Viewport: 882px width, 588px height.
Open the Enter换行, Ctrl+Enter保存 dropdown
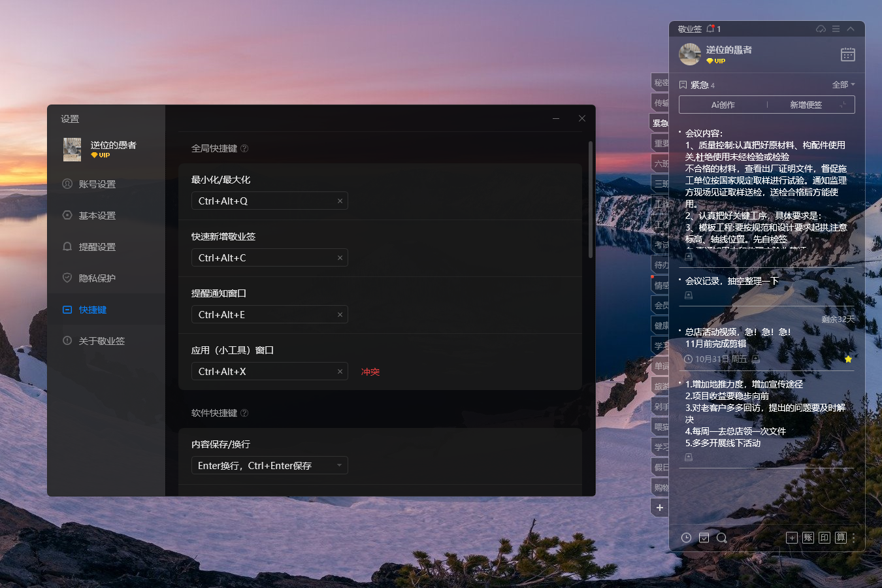coord(269,466)
